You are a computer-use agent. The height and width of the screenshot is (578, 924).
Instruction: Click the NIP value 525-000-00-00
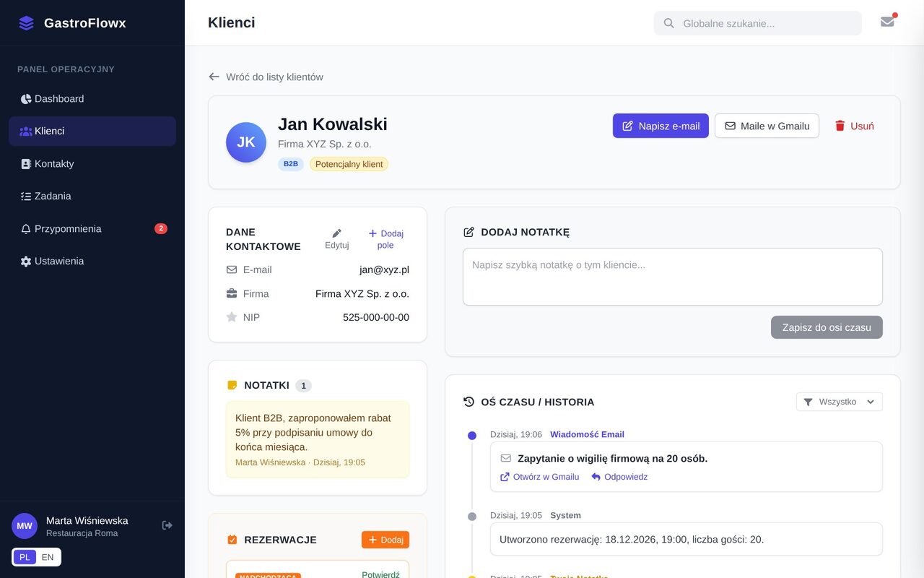tap(376, 317)
